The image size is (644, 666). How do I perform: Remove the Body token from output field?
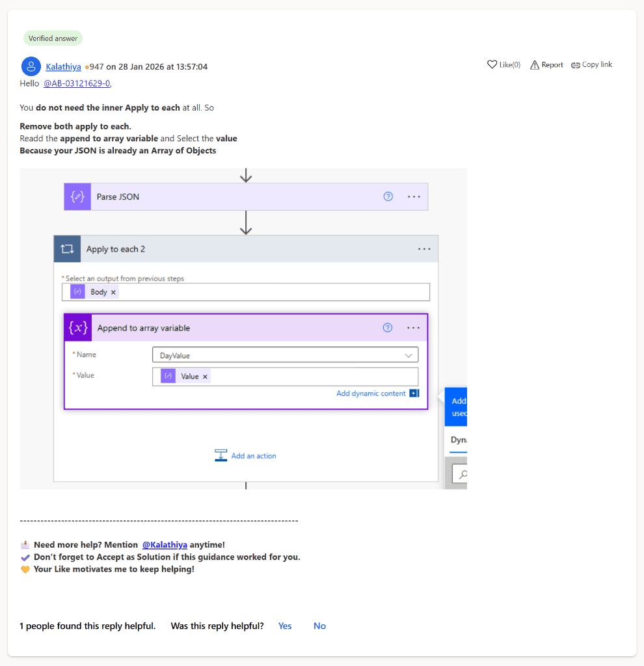pos(113,293)
